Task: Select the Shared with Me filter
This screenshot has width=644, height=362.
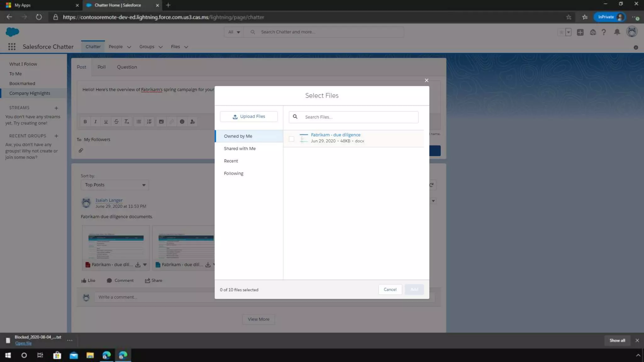Action: pos(240,149)
